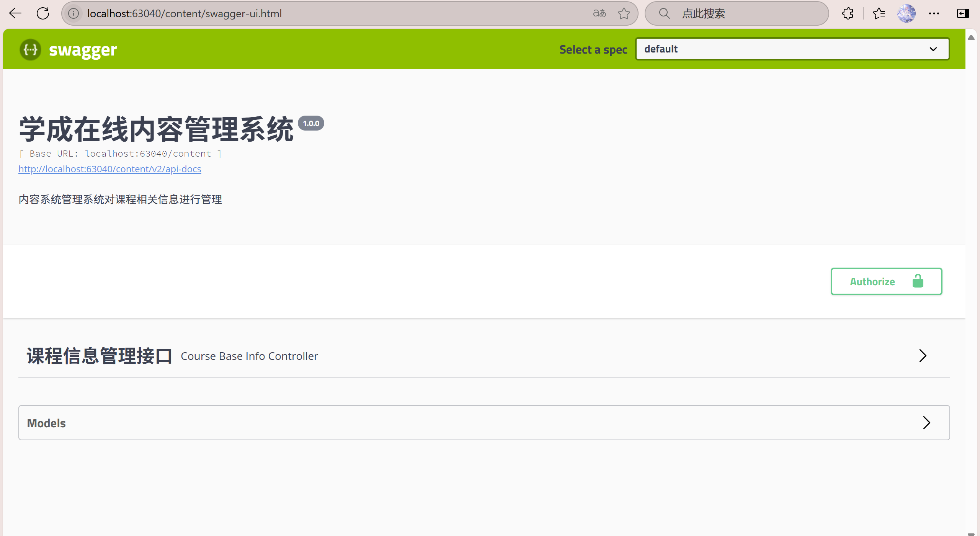Click the Swagger logo icon

tap(30, 49)
